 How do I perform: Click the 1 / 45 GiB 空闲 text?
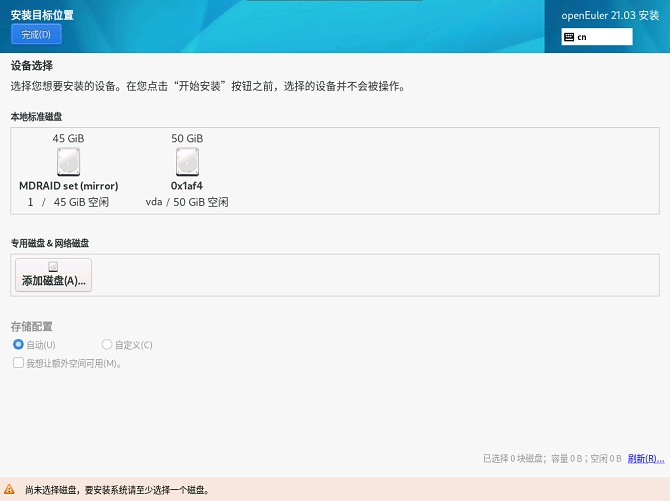coord(68,202)
